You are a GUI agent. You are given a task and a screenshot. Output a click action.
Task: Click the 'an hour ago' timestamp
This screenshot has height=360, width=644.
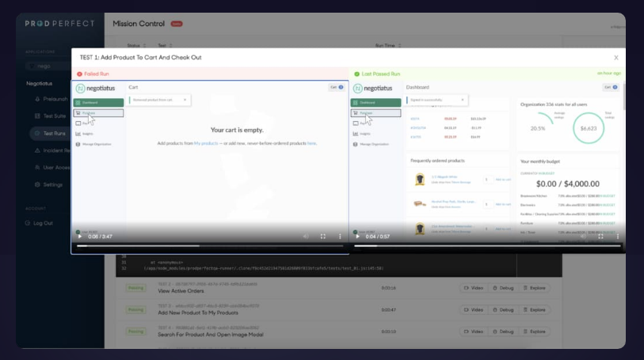click(609, 74)
